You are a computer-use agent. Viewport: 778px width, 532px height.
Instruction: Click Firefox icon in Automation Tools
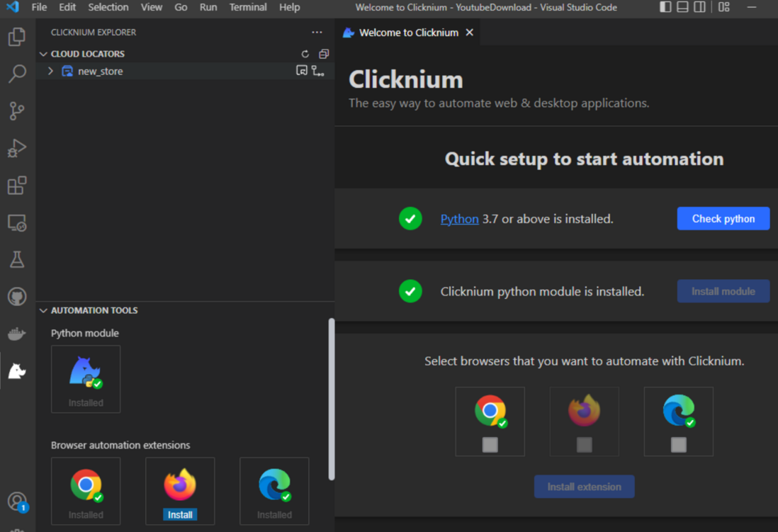[x=180, y=485]
